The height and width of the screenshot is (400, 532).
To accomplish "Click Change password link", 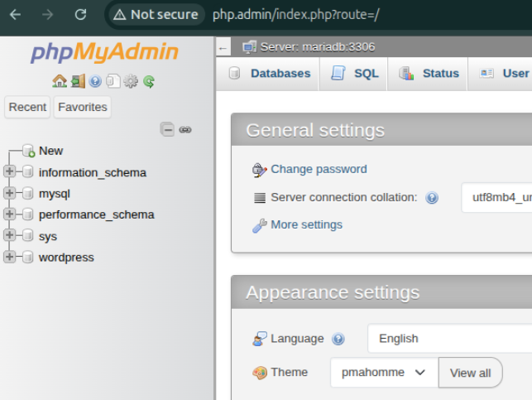I will [319, 169].
